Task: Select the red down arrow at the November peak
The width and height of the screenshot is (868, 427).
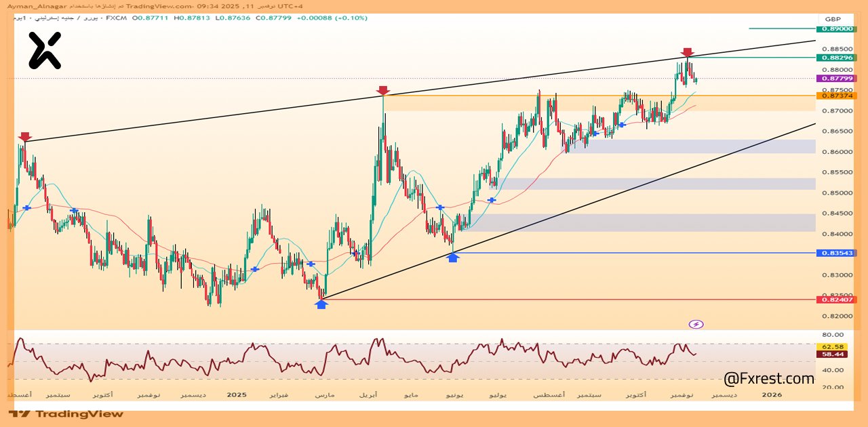Action: (687, 52)
